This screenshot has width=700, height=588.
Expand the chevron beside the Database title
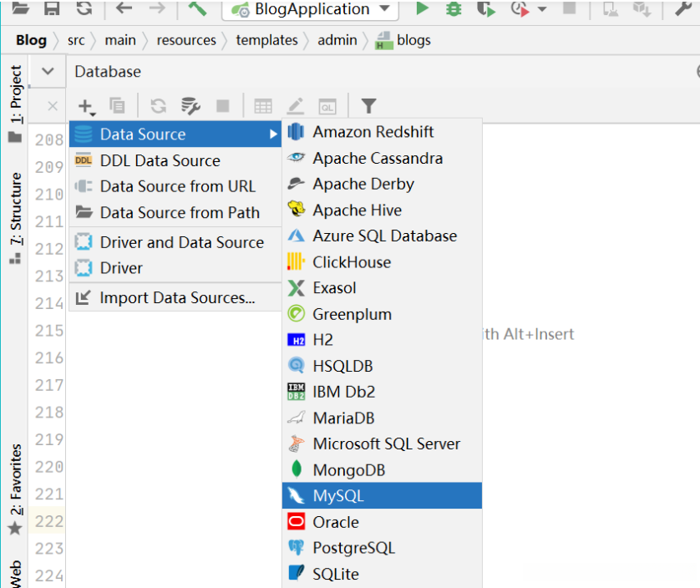(x=48, y=72)
